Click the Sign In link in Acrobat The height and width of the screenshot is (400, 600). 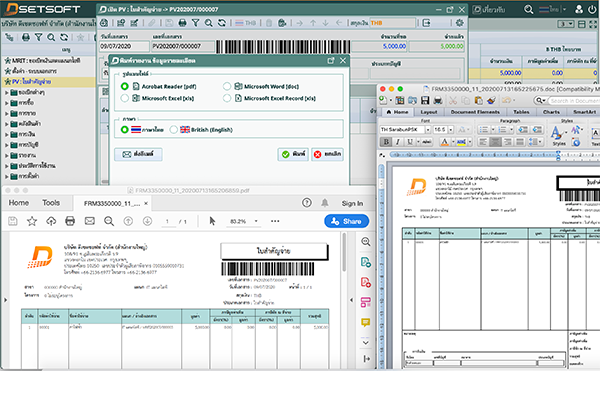352,203
